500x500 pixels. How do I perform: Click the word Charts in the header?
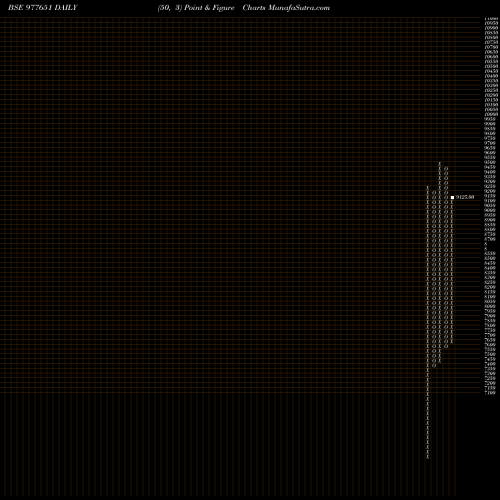(254, 8)
